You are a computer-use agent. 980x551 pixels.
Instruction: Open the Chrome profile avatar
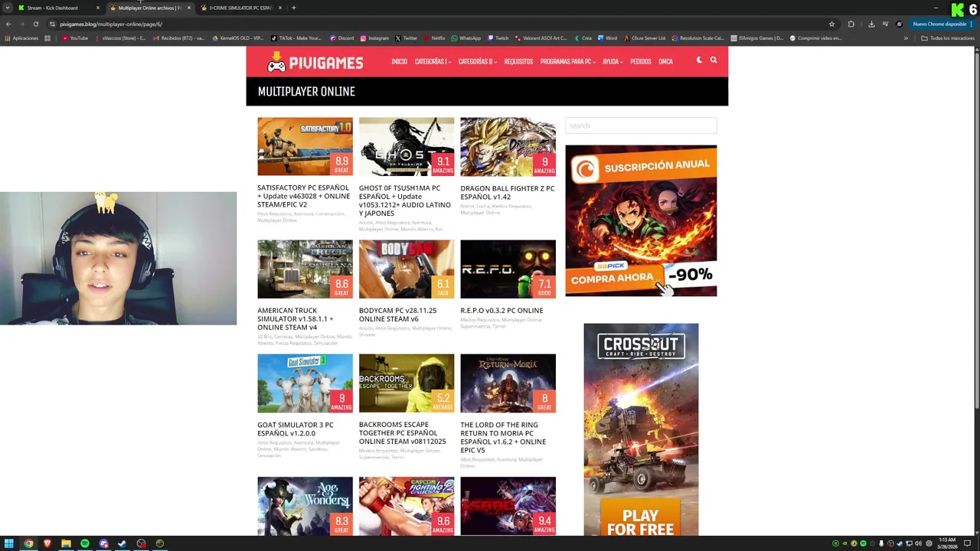899,24
